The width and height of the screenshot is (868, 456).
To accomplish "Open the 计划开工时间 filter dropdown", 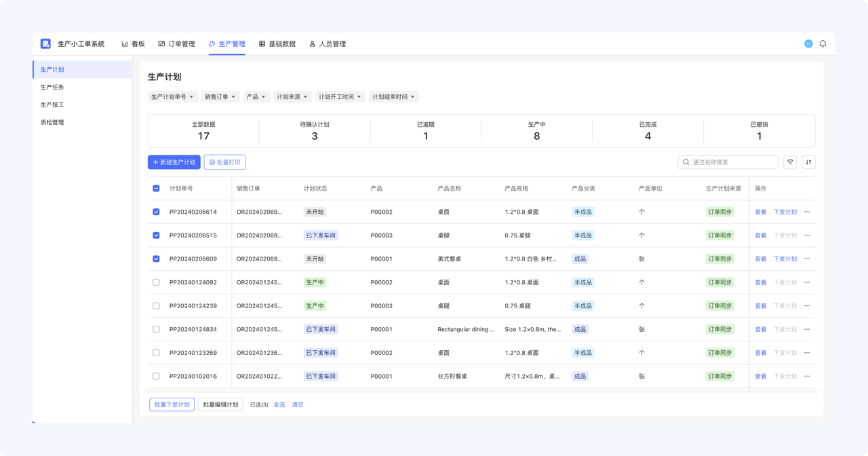I will [340, 97].
